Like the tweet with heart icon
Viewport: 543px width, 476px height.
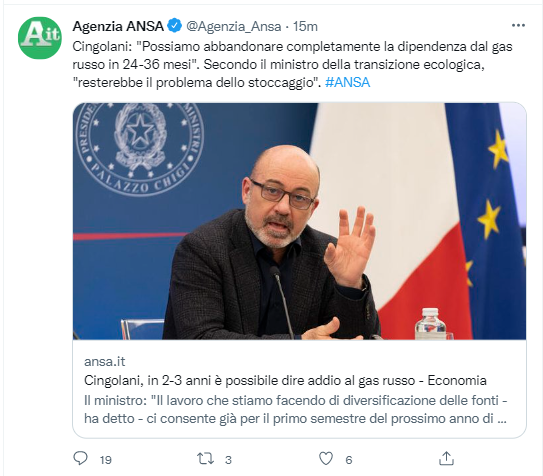tap(326, 459)
